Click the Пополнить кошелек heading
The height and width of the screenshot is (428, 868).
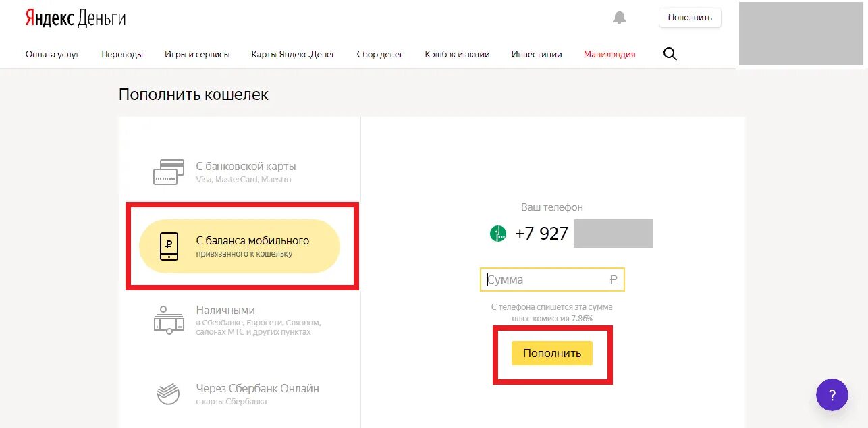[194, 95]
